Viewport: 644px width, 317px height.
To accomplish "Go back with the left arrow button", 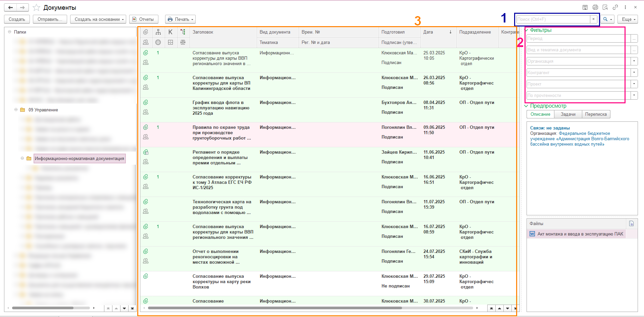I will [x=10, y=7].
